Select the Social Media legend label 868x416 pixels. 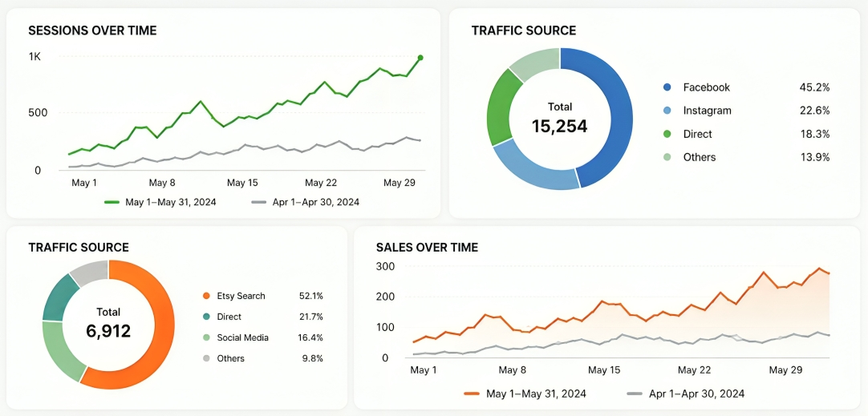[242, 337]
